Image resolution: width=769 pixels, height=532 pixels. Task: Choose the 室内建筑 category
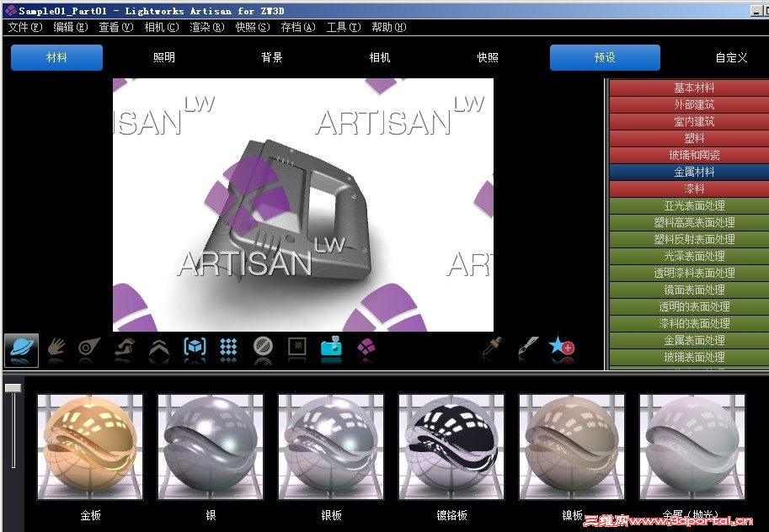click(x=689, y=121)
